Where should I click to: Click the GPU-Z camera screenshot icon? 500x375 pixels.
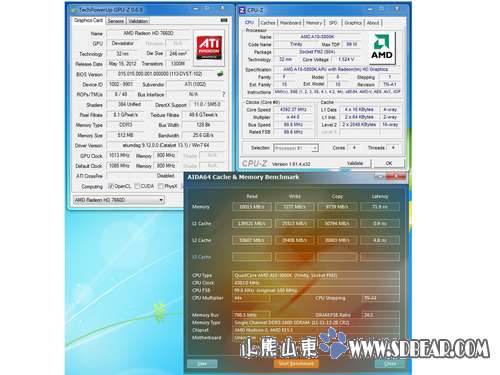[x=224, y=21]
